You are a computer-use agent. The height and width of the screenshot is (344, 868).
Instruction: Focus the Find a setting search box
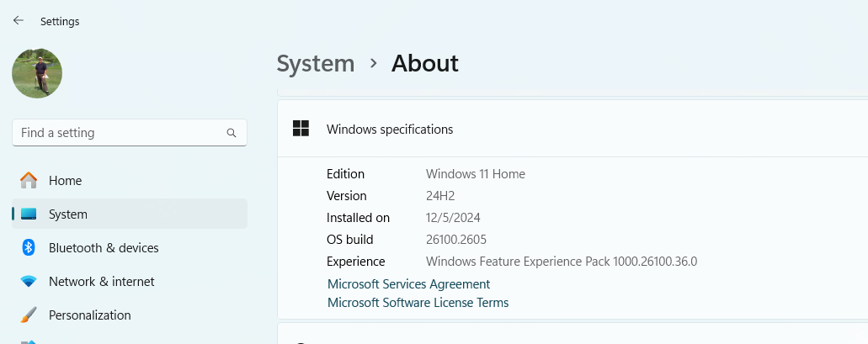130,133
